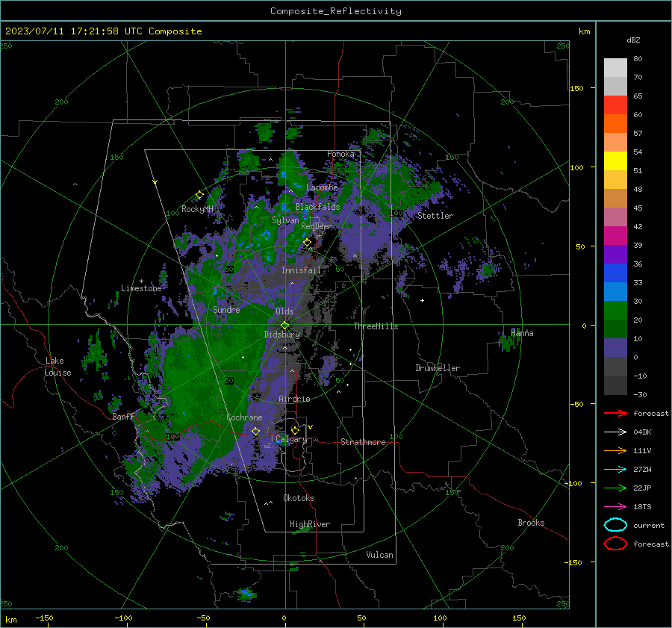Click the Cochrane city label
Viewport: 672px width, 628px height.
click(244, 417)
